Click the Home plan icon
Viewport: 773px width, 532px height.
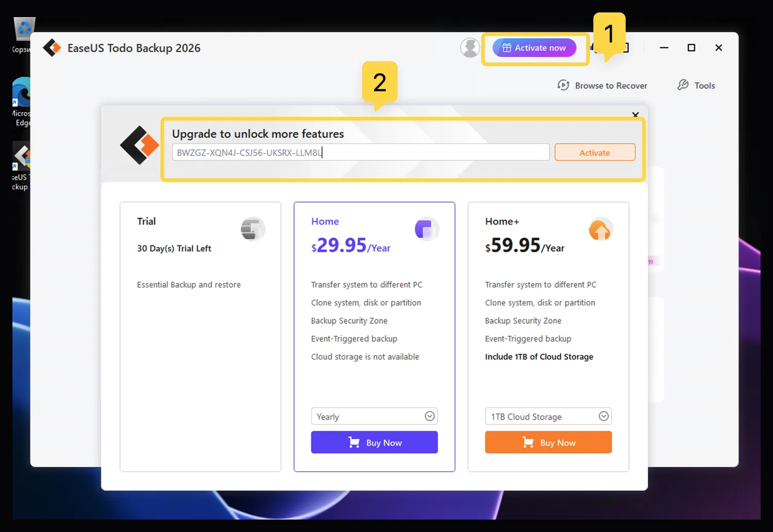(x=427, y=229)
